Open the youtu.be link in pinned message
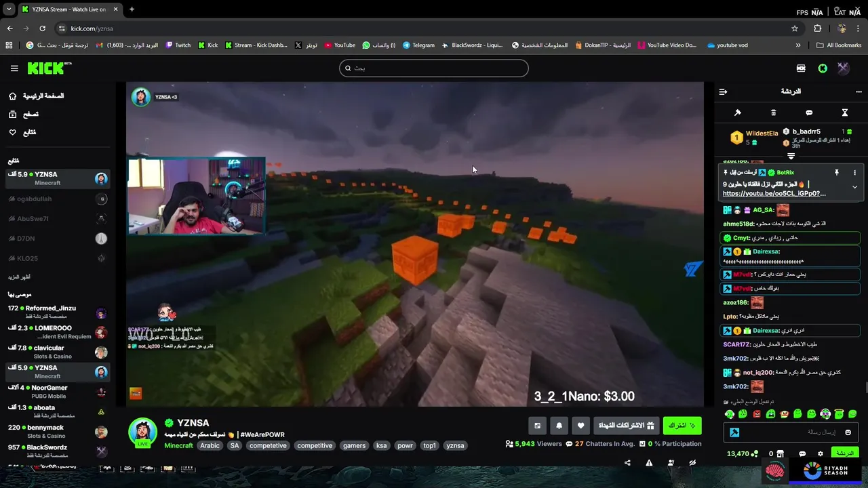The image size is (868, 488). point(774,194)
